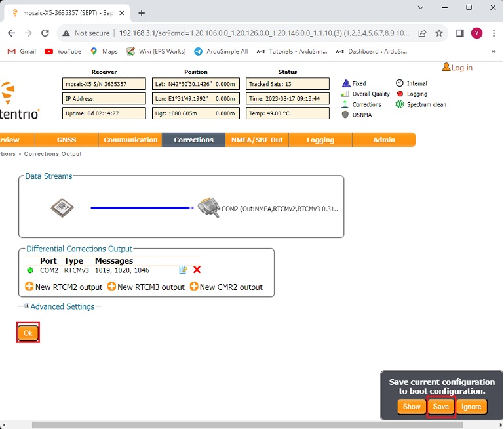
Task: Delete the COM2 RTCMv3 output with red X
Action: (x=197, y=270)
